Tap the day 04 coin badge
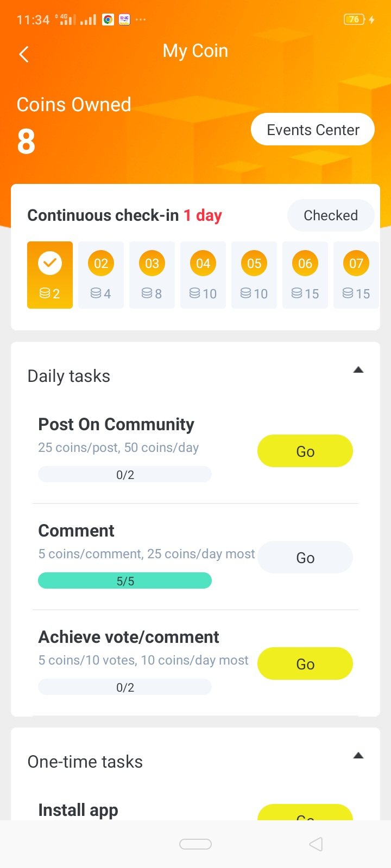The image size is (391, 868). coord(203,264)
